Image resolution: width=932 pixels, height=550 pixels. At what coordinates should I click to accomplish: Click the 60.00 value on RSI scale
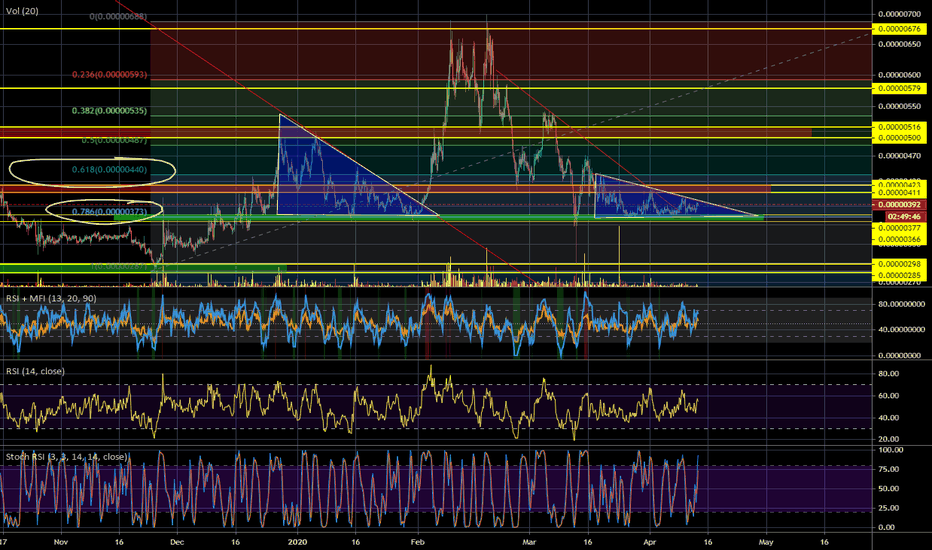click(x=889, y=395)
